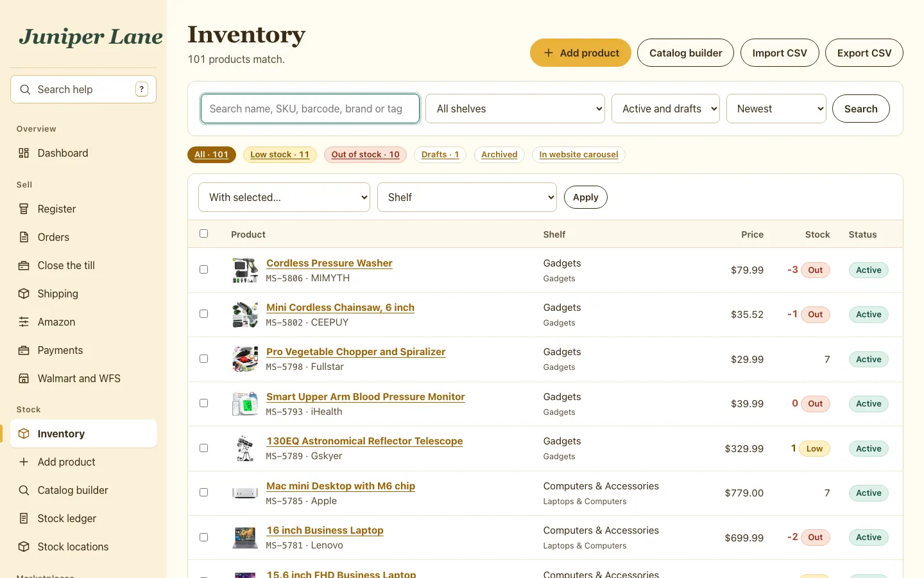This screenshot has height=578, width=924.
Task: Open the Active and drafts status dropdown
Action: tap(665, 109)
